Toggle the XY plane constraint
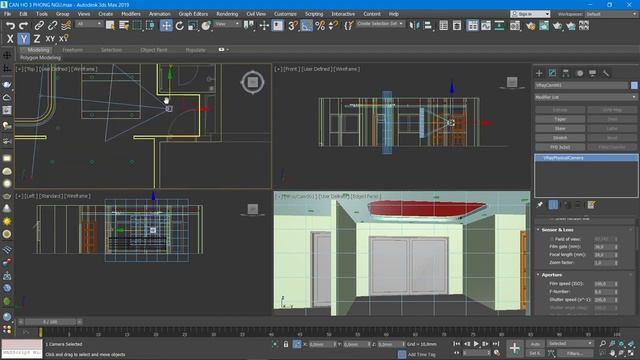The image size is (640, 360). 50,39
